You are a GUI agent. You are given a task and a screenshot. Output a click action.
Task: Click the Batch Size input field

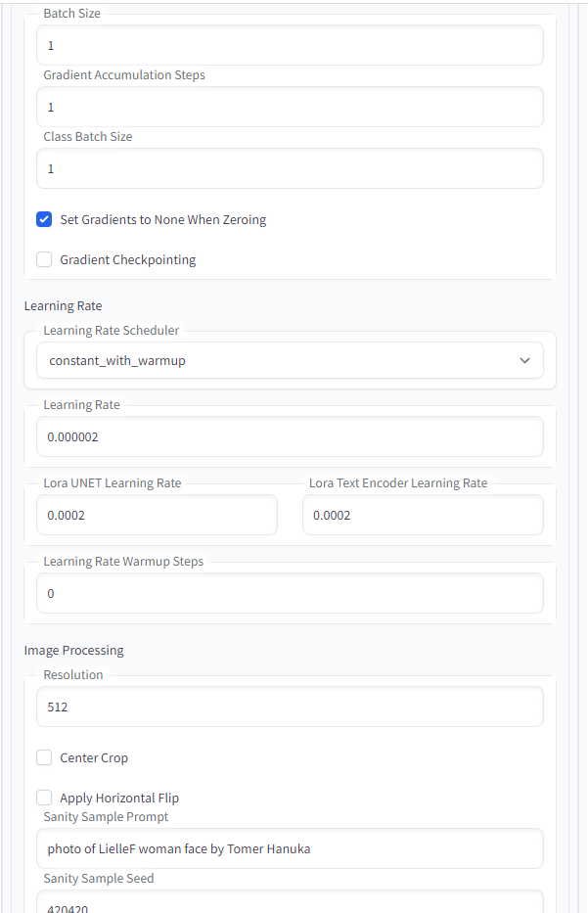click(290, 44)
